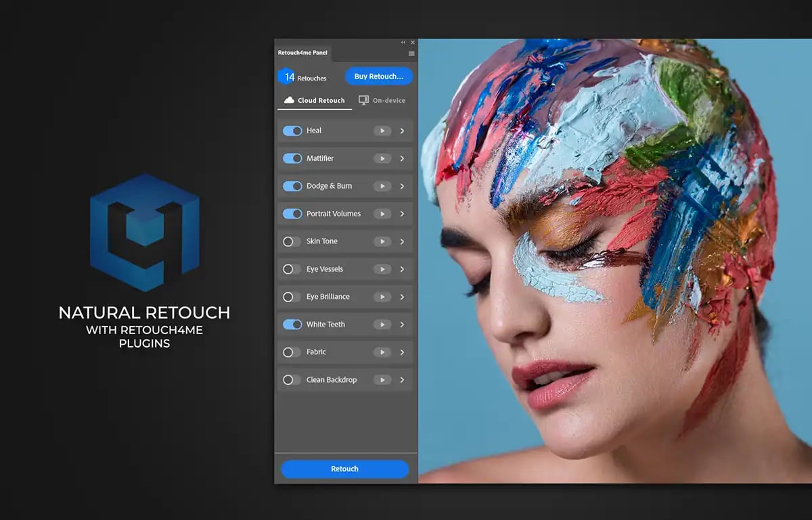Run the Dodge & Burn play button

(382, 186)
